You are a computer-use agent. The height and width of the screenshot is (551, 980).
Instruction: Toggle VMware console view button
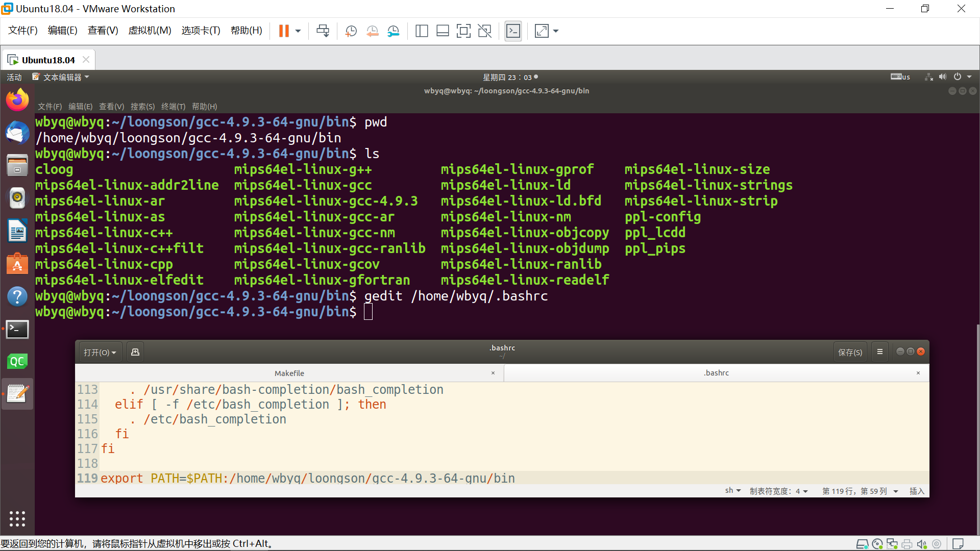(x=513, y=31)
